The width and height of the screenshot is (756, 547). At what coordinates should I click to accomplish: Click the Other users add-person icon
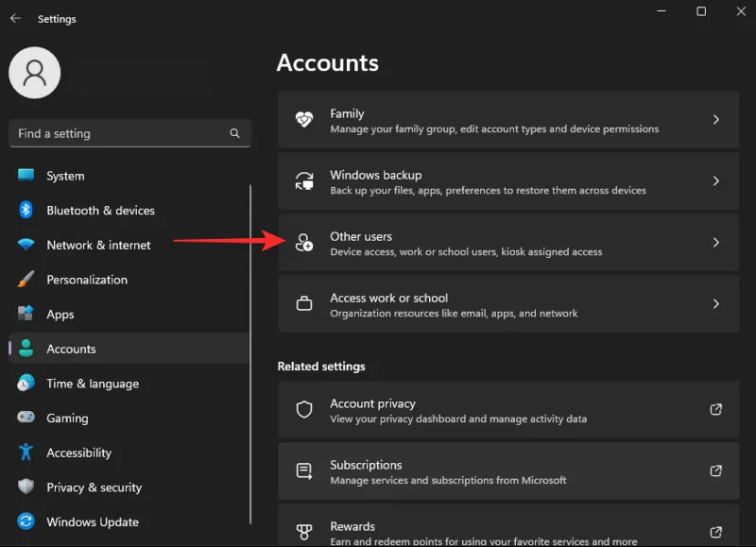304,243
